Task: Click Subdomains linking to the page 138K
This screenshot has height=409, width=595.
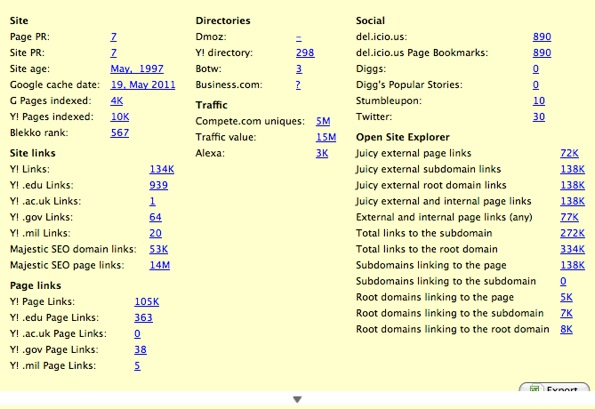Action: [x=573, y=265]
